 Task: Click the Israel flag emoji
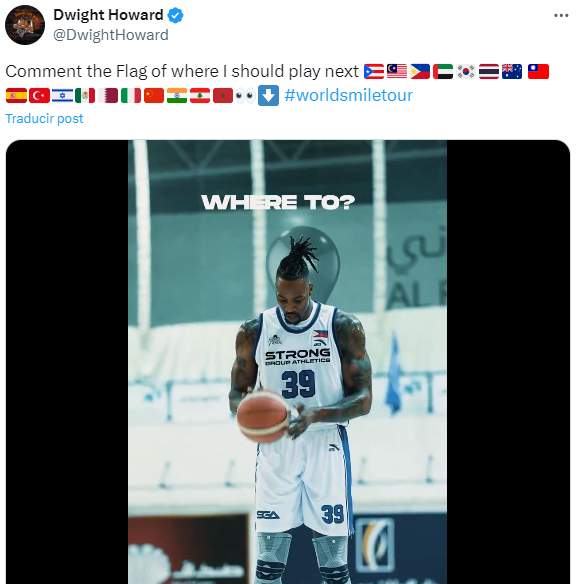62,96
